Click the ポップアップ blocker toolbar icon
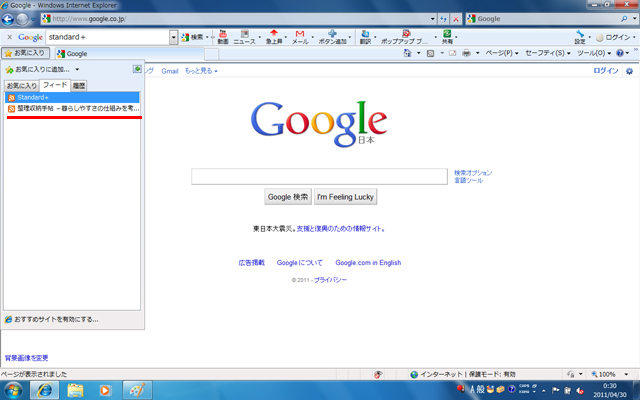Image resolution: width=640 pixels, height=400 pixels. click(405, 37)
